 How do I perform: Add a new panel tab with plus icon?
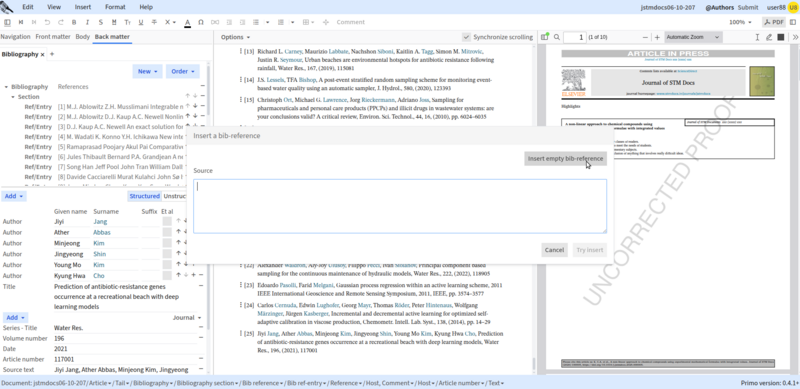point(52,54)
